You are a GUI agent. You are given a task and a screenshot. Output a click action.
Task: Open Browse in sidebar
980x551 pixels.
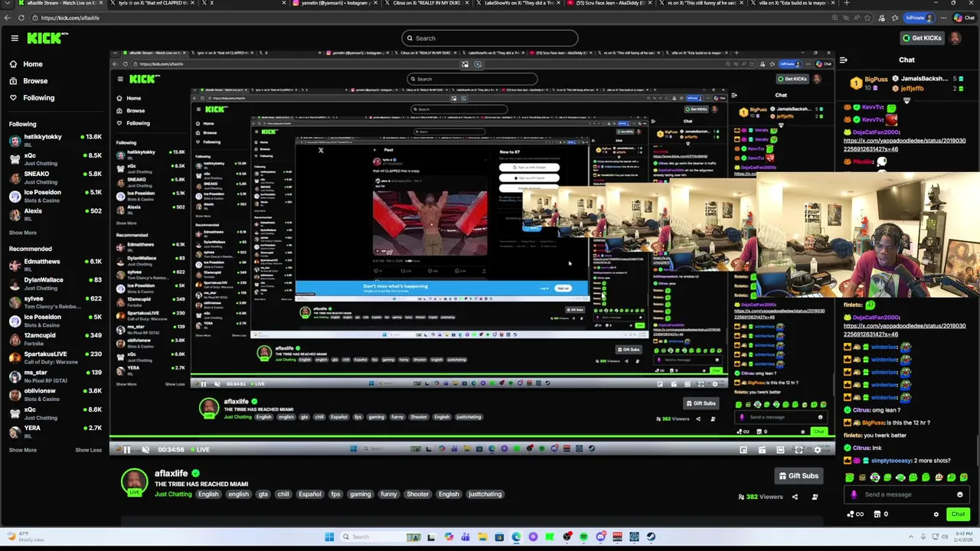point(34,81)
